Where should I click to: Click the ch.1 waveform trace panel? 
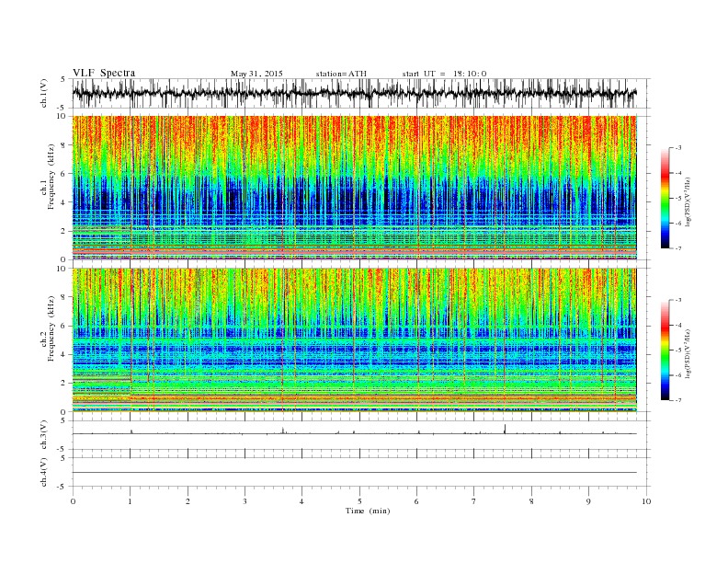[x=361, y=93]
